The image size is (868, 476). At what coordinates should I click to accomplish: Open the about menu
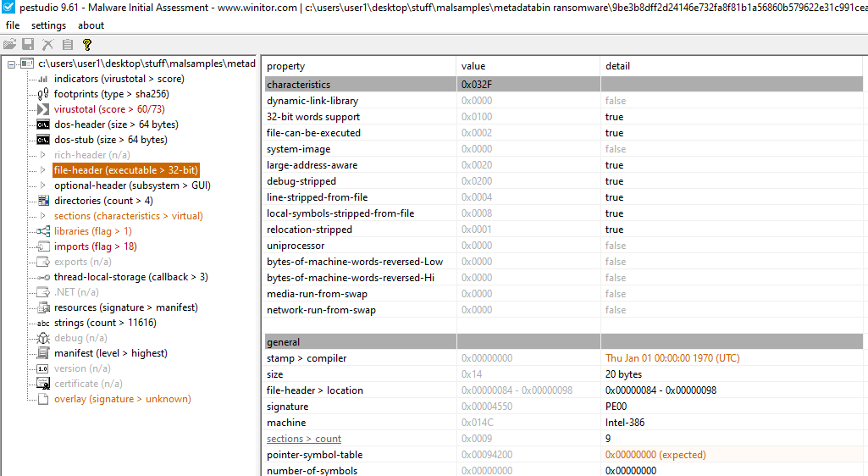91,25
